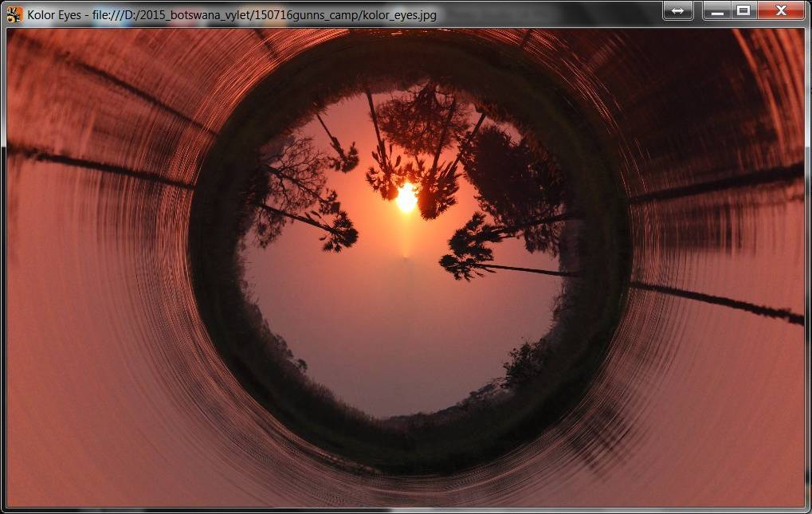The image size is (812, 514).
Task: Close the Kolor Eyes window
Action: pos(780,10)
